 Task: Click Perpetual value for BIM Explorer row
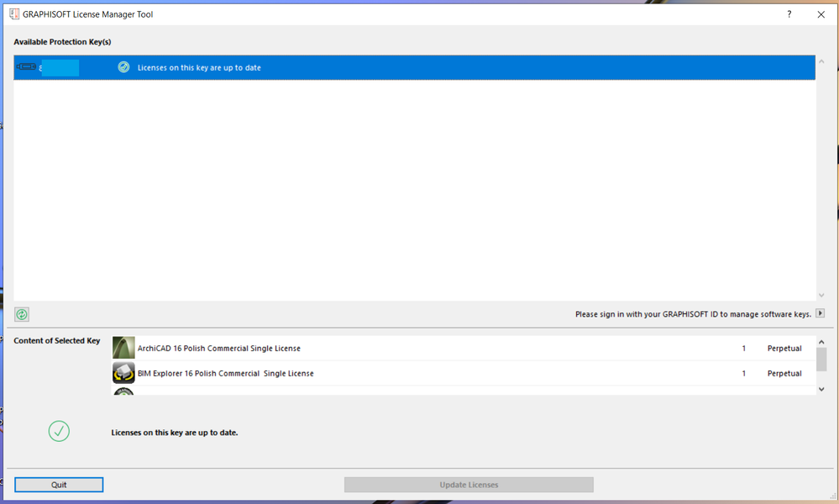(784, 374)
